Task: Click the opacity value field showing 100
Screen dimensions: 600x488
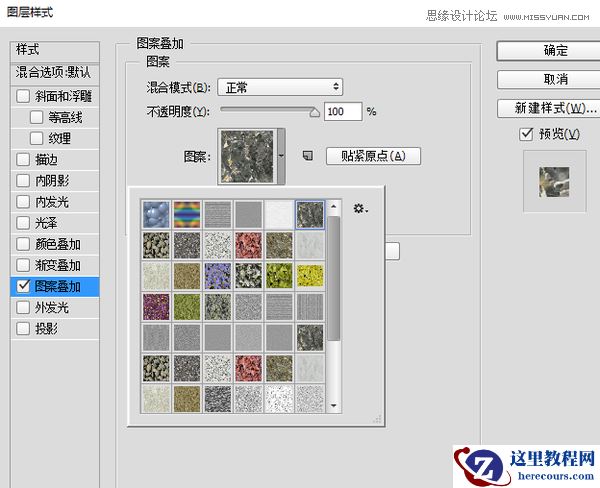Action: (343, 111)
